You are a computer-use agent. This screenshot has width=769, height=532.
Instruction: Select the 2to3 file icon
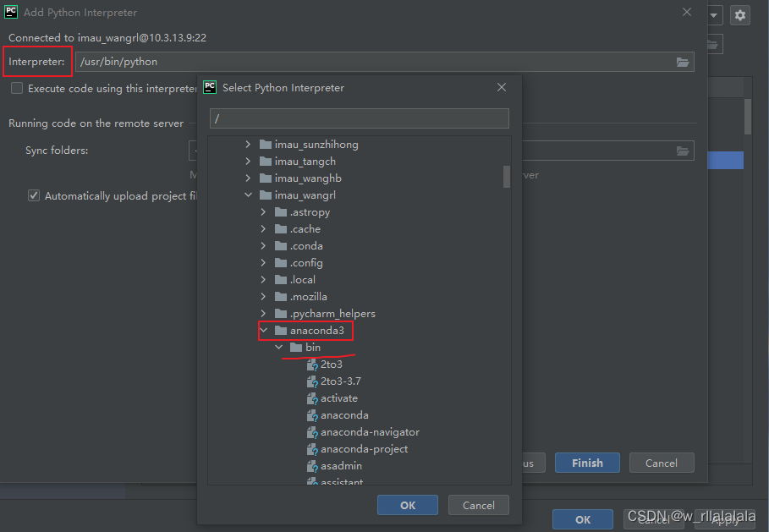pyautogui.click(x=312, y=365)
